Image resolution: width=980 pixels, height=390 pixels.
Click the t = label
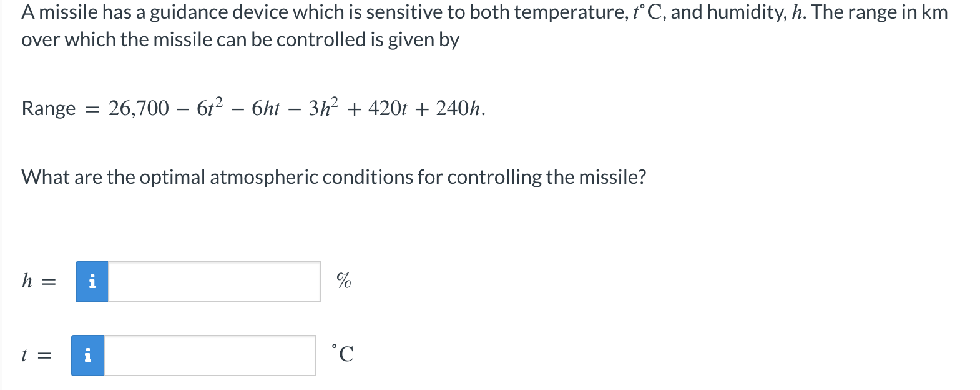point(36,355)
